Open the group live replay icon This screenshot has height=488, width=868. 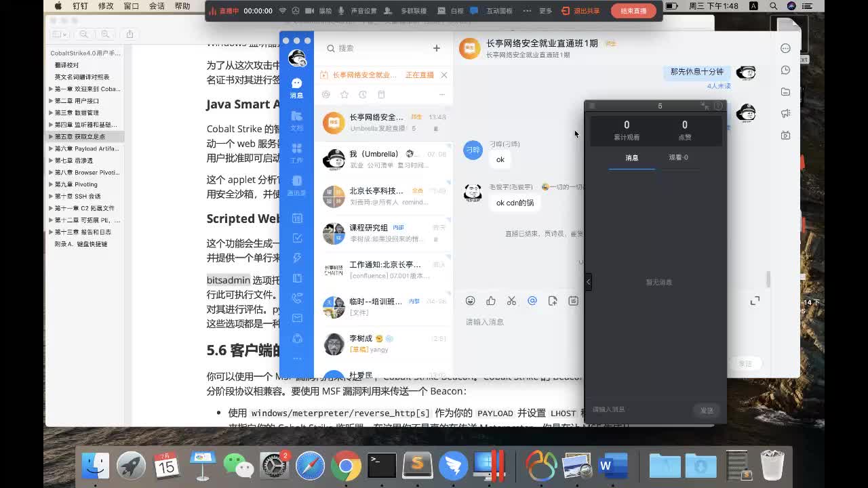(785, 135)
